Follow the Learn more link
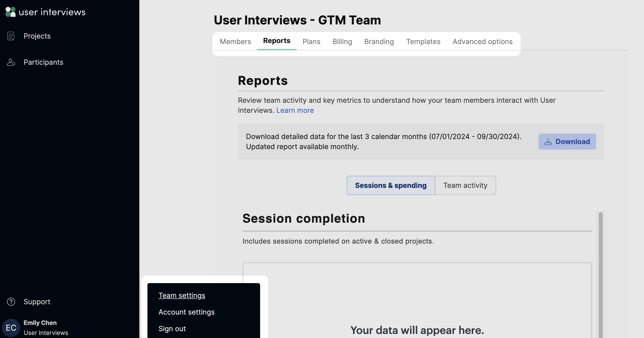This screenshot has height=338, width=644. point(295,110)
